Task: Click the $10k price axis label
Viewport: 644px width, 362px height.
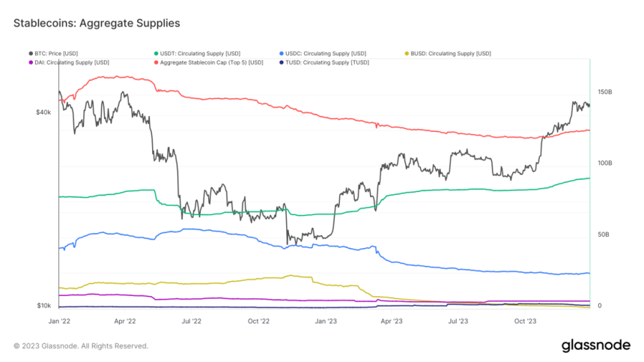Action: click(x=43, y=306)
